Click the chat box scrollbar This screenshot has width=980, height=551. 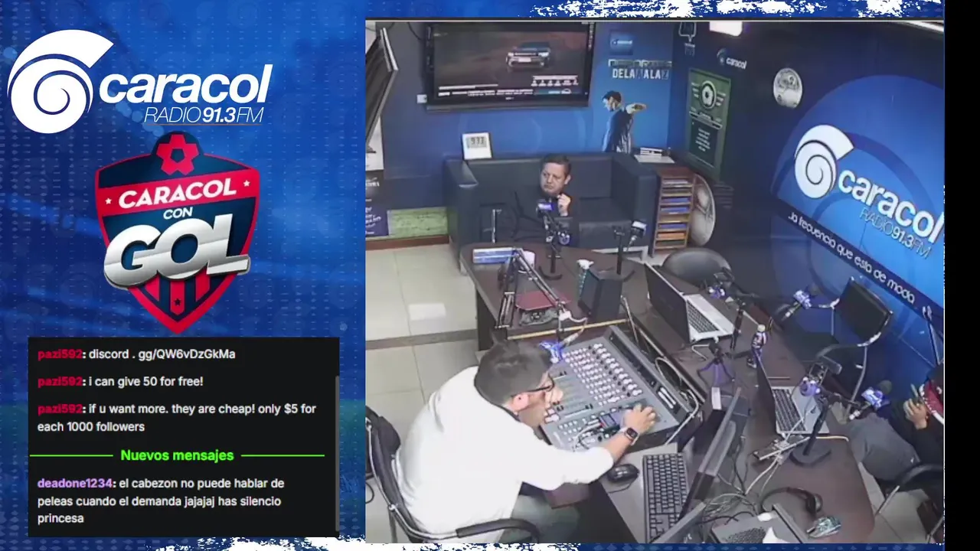point(336,455)
